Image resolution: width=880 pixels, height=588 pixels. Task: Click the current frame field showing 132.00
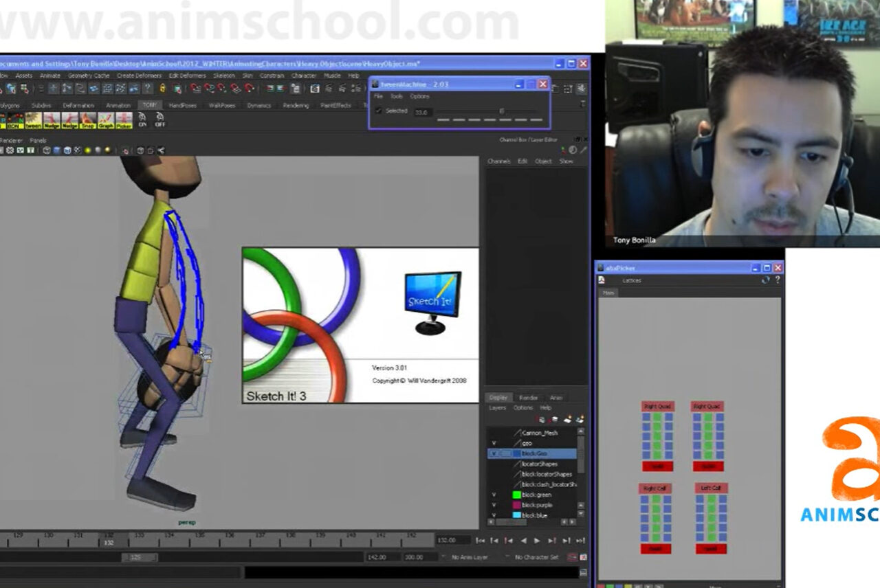(x=454, y=541)
